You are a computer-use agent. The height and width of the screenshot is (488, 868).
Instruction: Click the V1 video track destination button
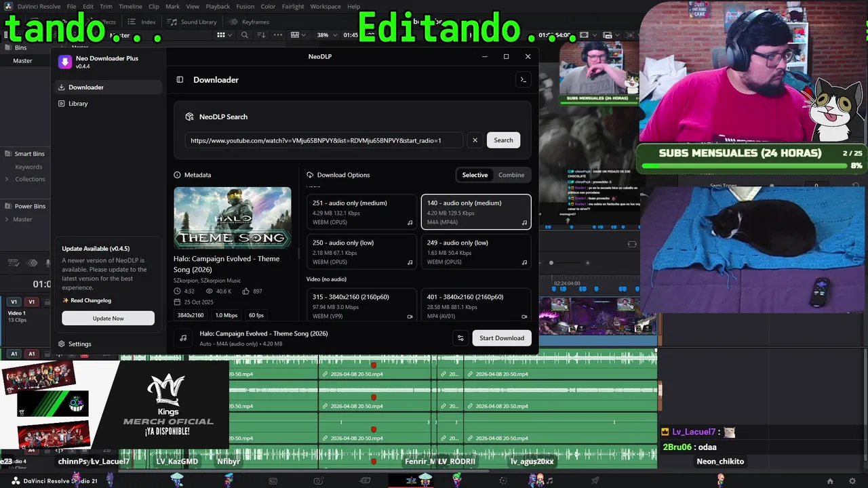point(14,302)
